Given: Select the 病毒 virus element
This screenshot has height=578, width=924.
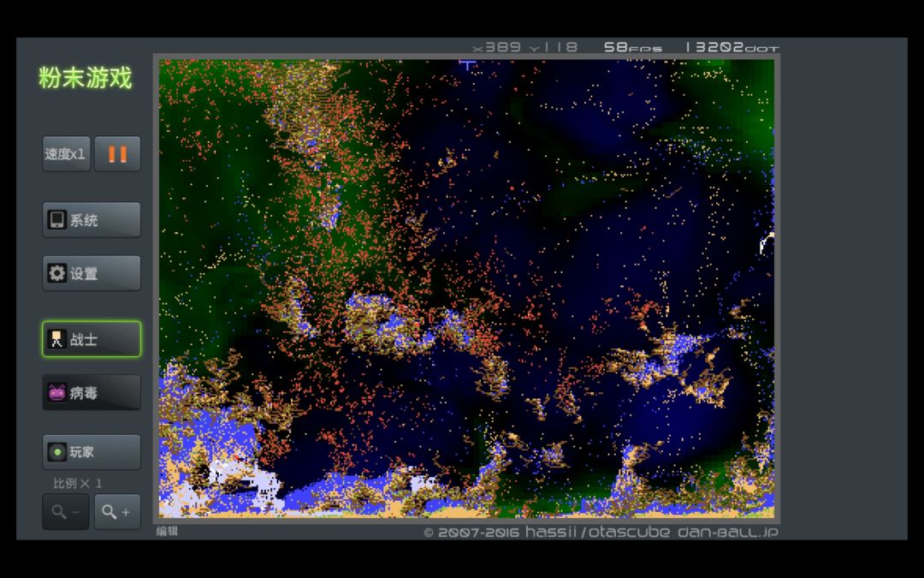Looking at the screenshot, I should (x=92, y=392).
